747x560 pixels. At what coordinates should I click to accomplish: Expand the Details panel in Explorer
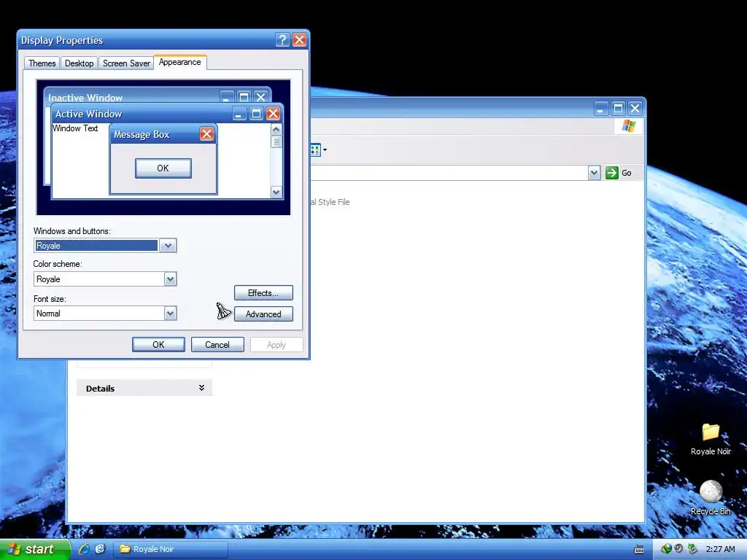click(201, 388)
